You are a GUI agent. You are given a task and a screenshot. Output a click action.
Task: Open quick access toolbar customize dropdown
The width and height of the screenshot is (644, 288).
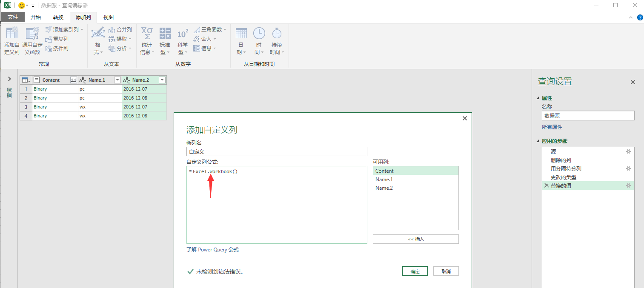coord(33,6)
